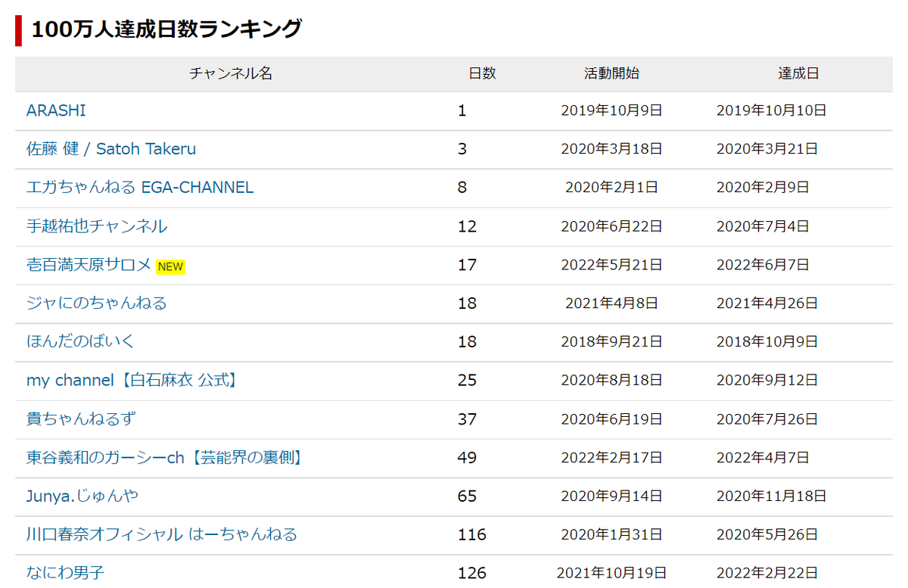Open エガちゃんねる EGA-CHANNEL link
This screenshot has height=588, width=908.
pos(140,188)
